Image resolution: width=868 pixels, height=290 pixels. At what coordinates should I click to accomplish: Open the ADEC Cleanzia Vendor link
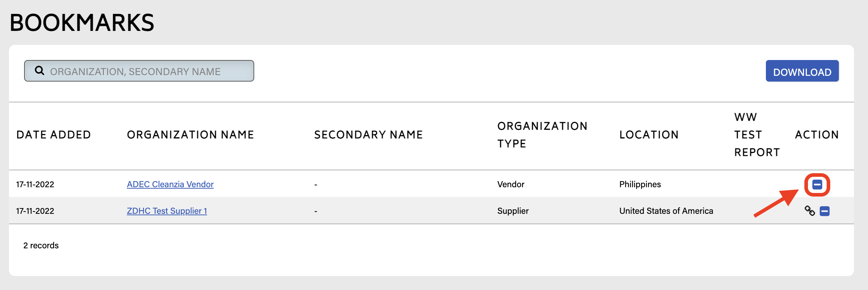[x=170, y=184]
